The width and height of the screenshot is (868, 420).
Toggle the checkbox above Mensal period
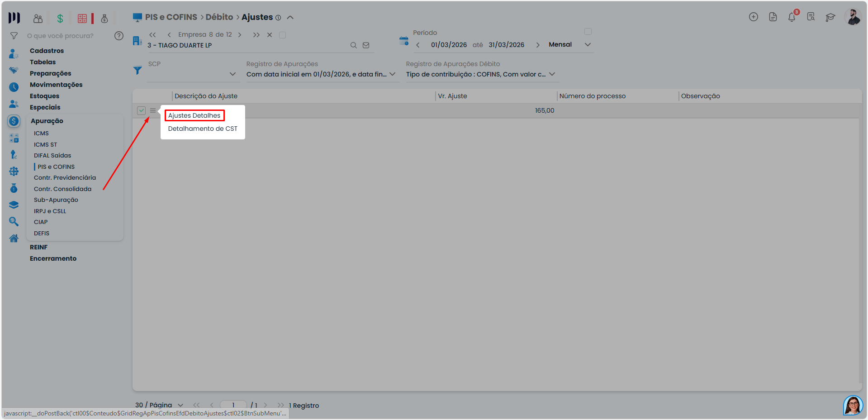pos(588,32)
